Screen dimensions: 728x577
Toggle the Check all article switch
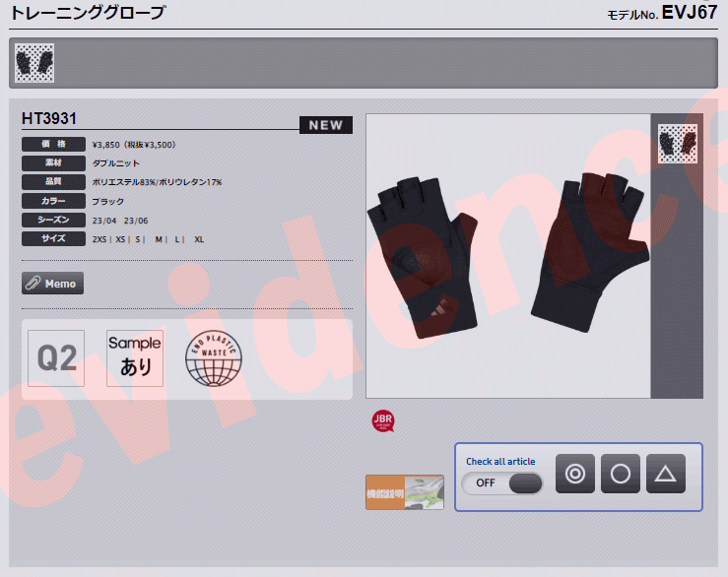(502, 482)
